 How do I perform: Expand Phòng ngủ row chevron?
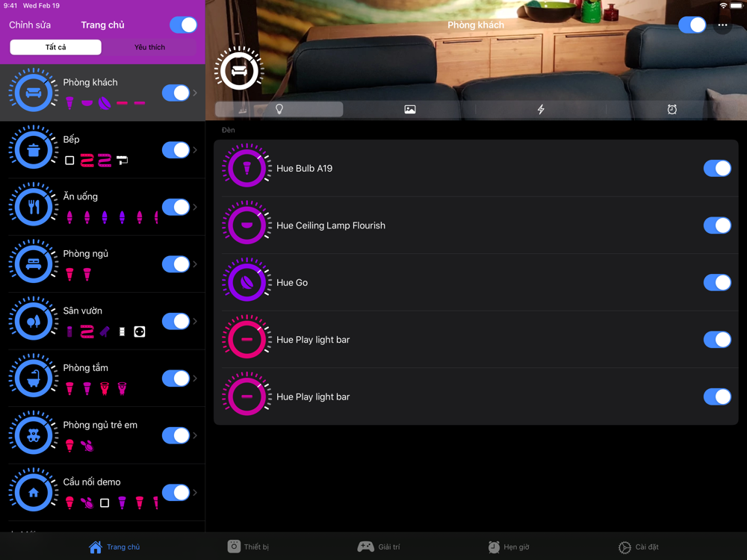click(195, 264)
